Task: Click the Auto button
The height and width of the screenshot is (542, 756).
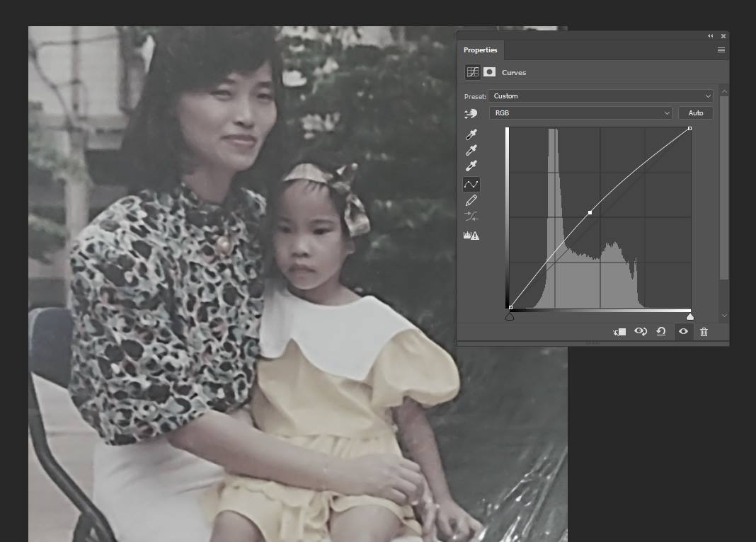Action: (x=695, y=113)
